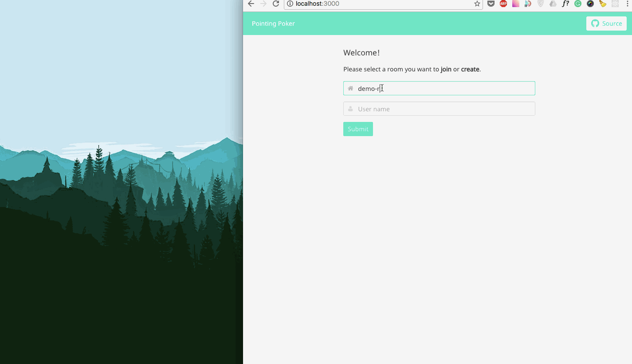The image size is (632, 364).
Task: Click the browser forward arrow
Action: [x=263, y=4]
